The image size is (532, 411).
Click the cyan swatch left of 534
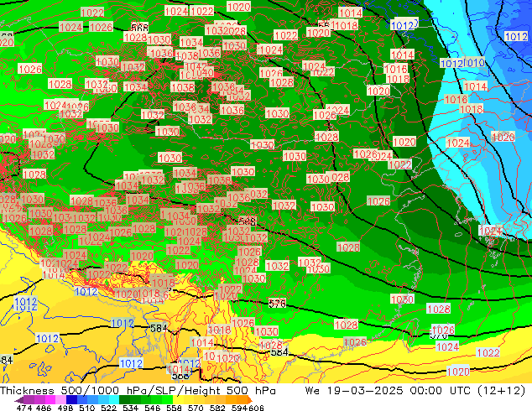coord(114,400)
